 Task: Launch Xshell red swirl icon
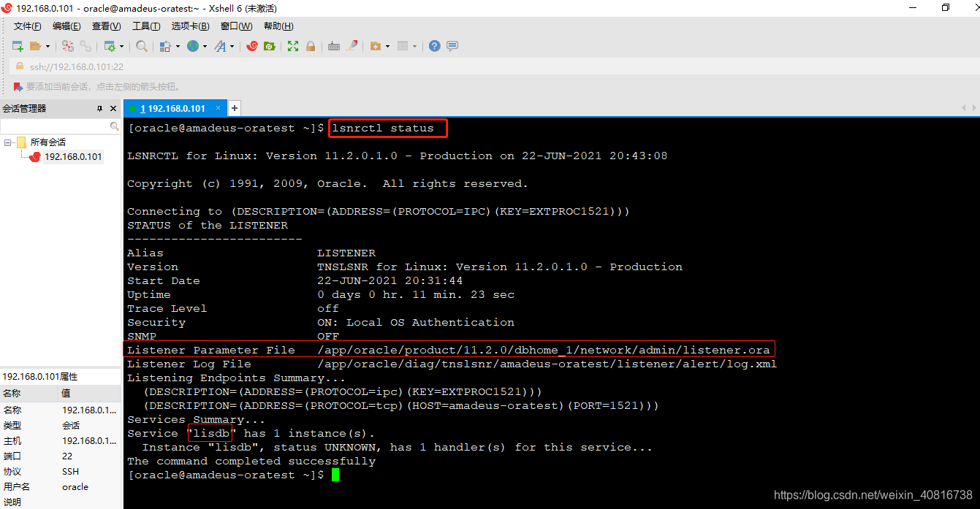pyautogui.click(x=252, y=46)
